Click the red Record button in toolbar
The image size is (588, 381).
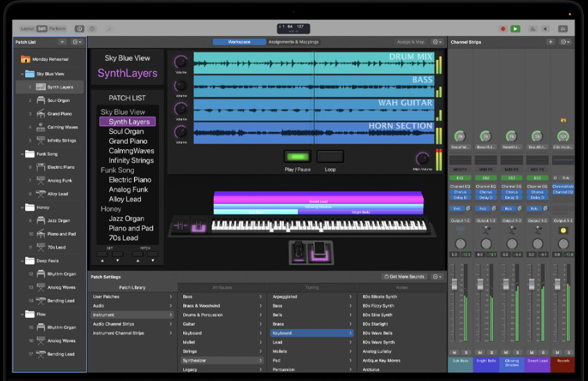(503, 29)
